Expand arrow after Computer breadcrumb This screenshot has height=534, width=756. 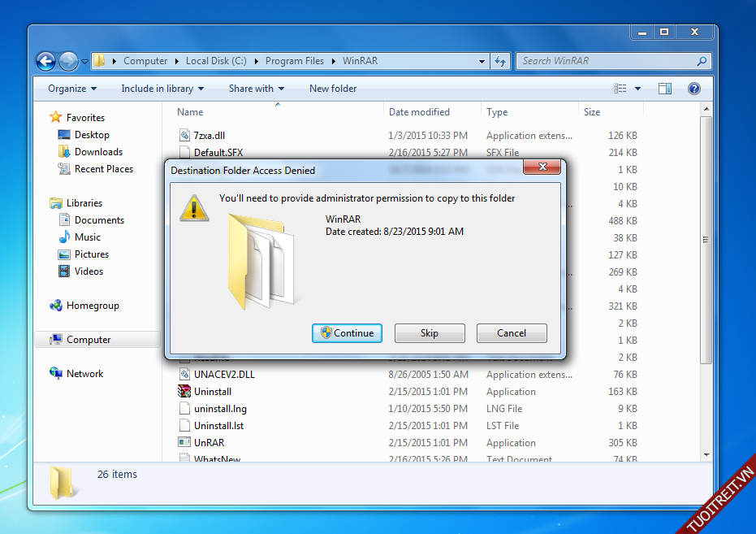(x=177, y=61)
